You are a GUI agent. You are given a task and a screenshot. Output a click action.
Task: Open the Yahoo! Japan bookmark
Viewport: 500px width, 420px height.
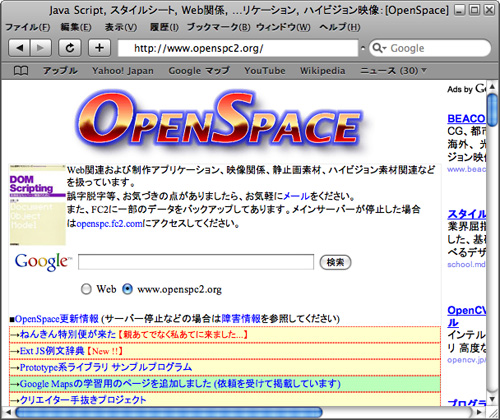pyautogui.click(x=123, y=71)
